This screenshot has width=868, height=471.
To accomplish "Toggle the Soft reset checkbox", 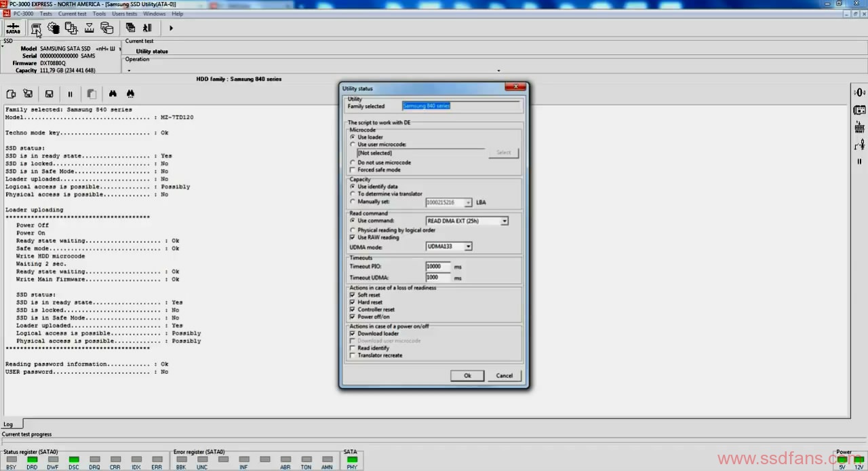I will click(x=365, y=295).
